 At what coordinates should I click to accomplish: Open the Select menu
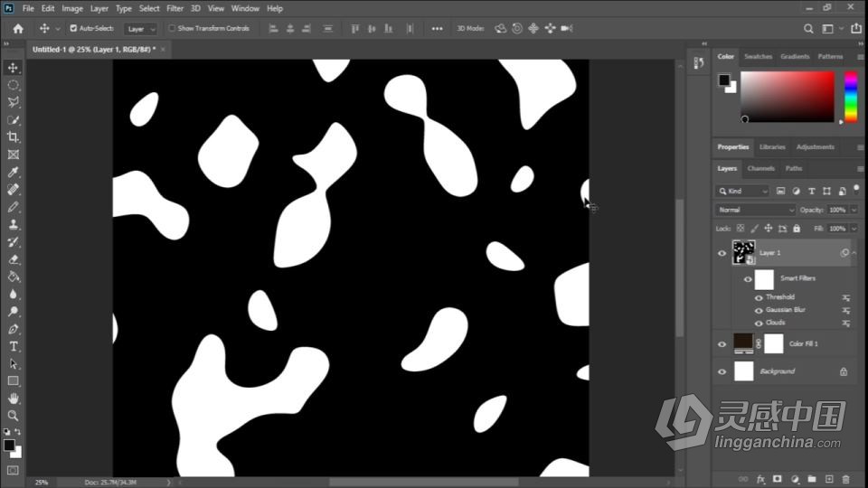click(149, 8)
